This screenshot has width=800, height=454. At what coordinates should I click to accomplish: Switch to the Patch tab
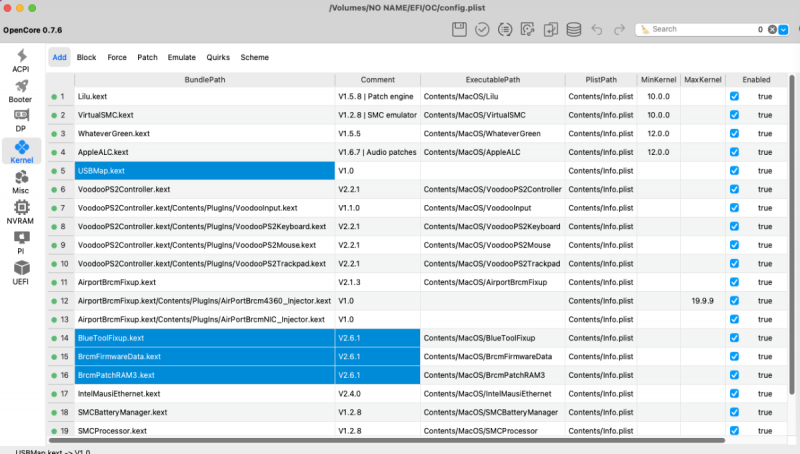(x=147, y=58)
